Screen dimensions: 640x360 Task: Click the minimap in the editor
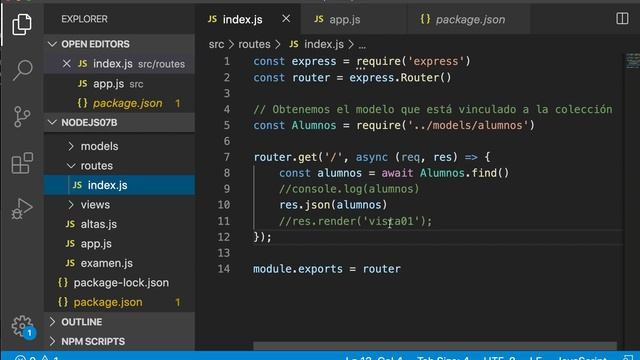[x=633, y=61]
